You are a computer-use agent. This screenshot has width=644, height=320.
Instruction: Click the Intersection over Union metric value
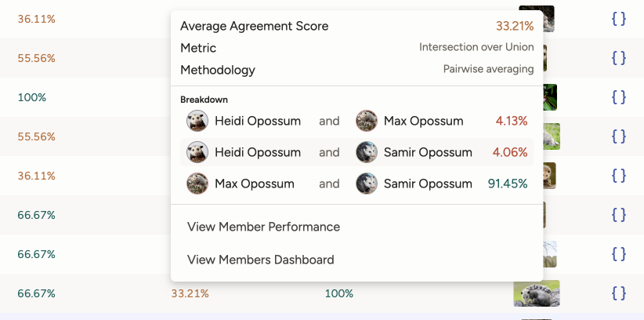click(x=476, y=47)
